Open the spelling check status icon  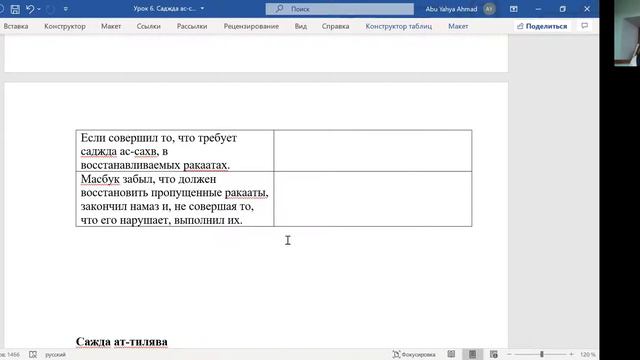pos(33,354)
